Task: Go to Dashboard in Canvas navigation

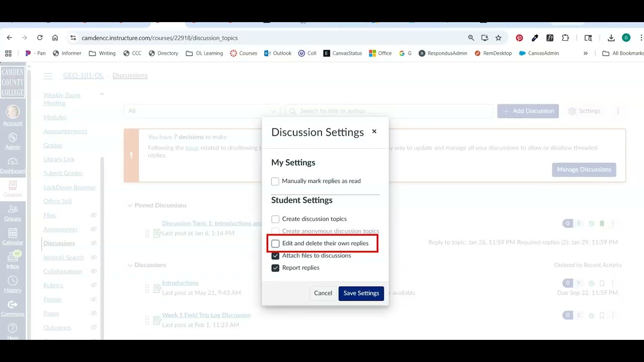Action: point(13,165)
